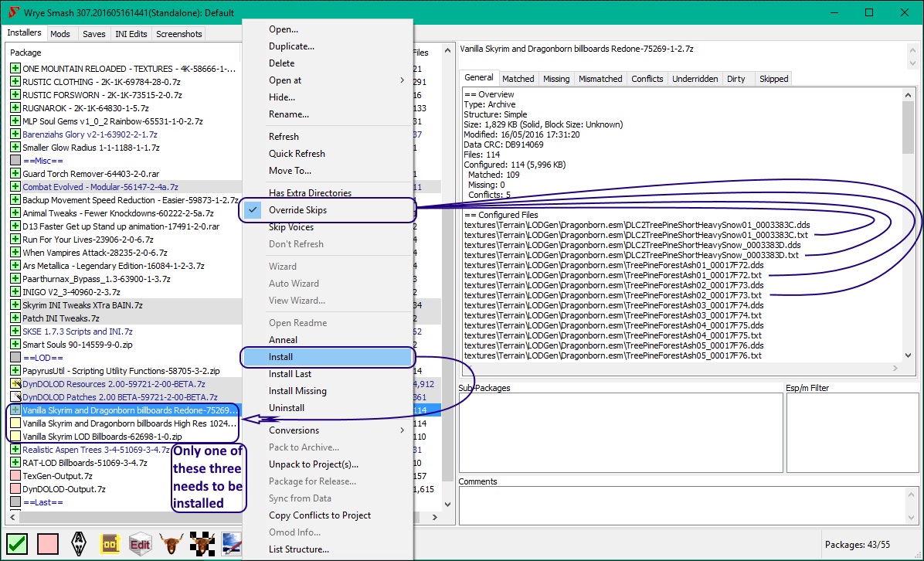The width and height of the screenshot is (924, 561).
Task: Click status icon of RUSTIC CLOTHING package
Action: tap(15, 81)
